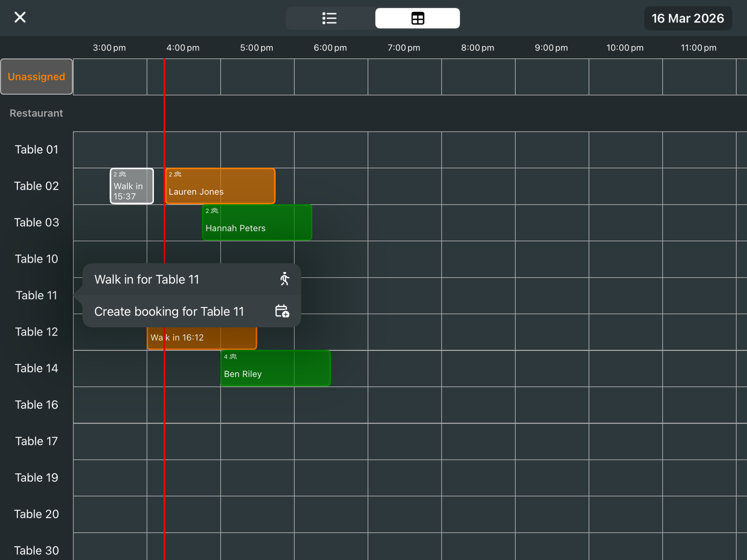Select the Unassigned row button

tap(37, 77)
